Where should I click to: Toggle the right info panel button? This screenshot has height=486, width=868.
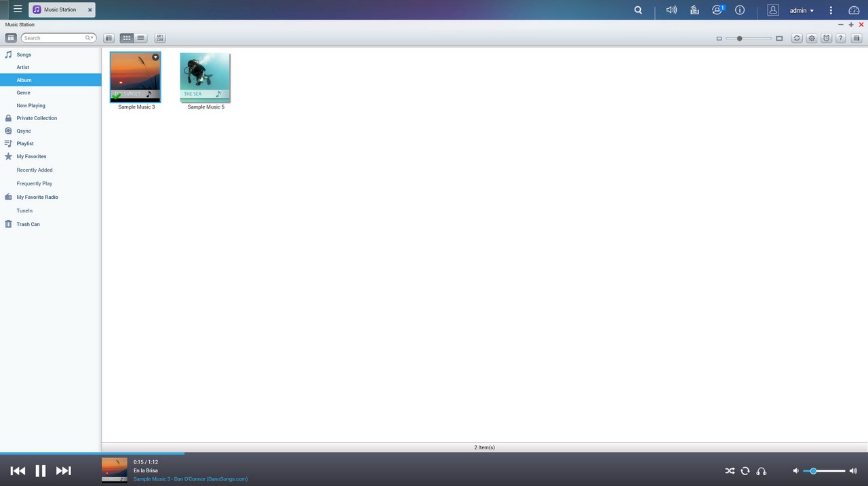(x=856, y=38)
